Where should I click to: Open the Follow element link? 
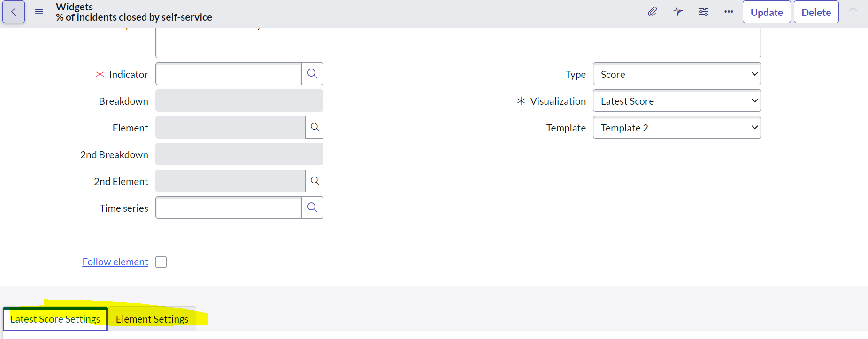tap(115, 262)
